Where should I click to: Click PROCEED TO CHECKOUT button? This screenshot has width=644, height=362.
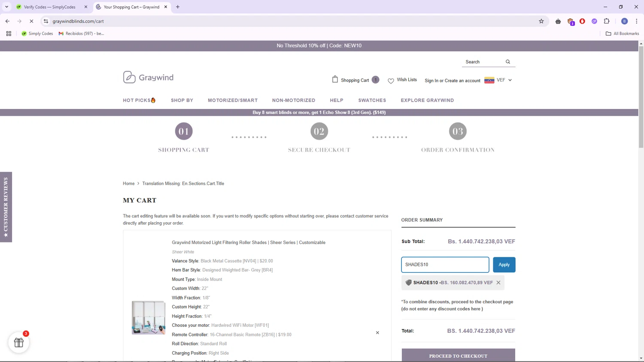[x=458, y=355]
